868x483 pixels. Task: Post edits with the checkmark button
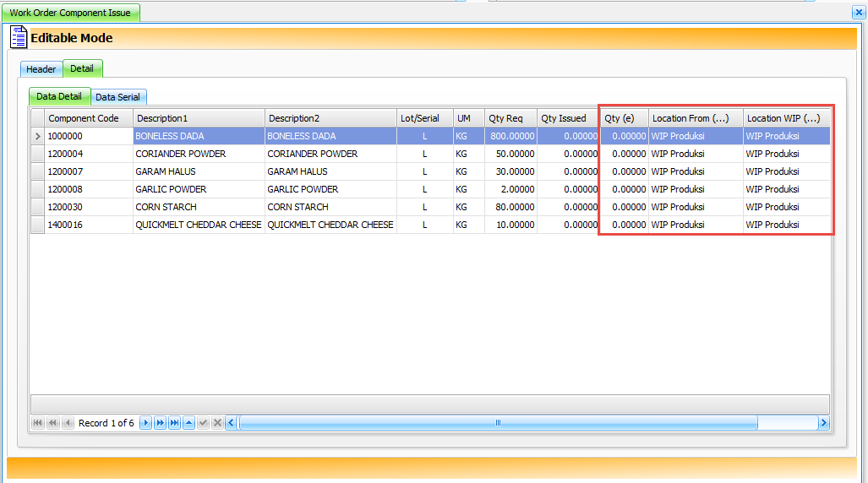click(x=203, y=423)
